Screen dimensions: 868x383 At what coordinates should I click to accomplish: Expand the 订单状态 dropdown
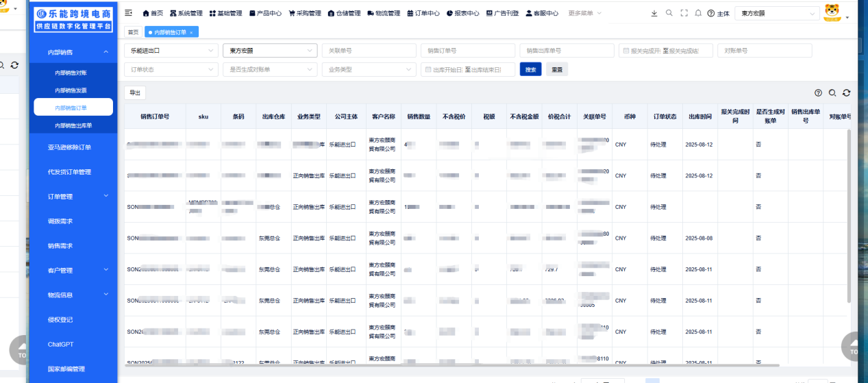coord(171,70)
